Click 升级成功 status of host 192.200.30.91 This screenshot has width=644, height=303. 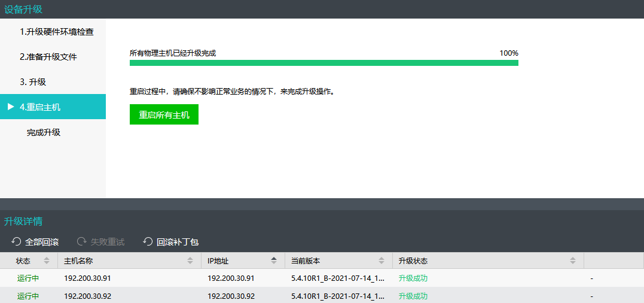click(413, 278)
